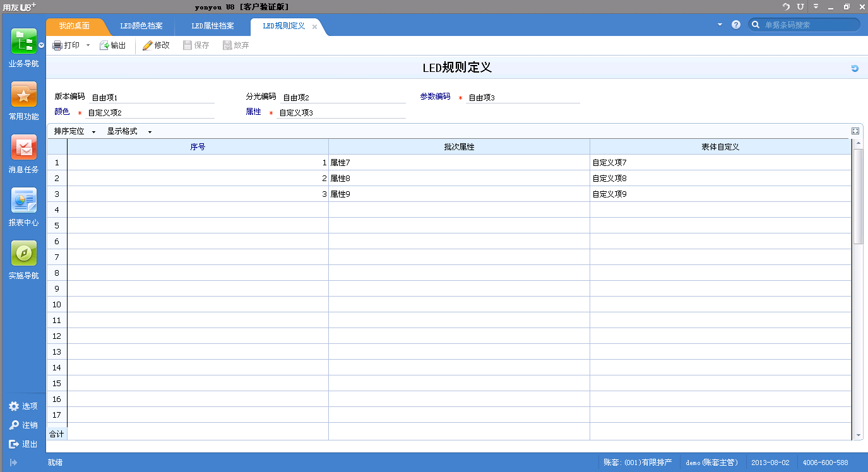Click the refresh icon beside LED规则定义 title
The height and width of the screenshot is (472, 868).
tap(854, 68)
